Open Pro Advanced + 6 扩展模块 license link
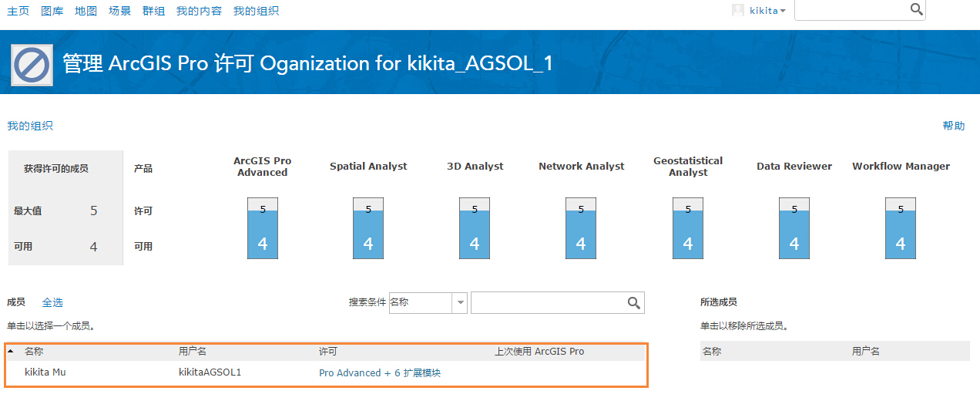The width and height of the screenshot is (980, 401). [x=380, y=372]
